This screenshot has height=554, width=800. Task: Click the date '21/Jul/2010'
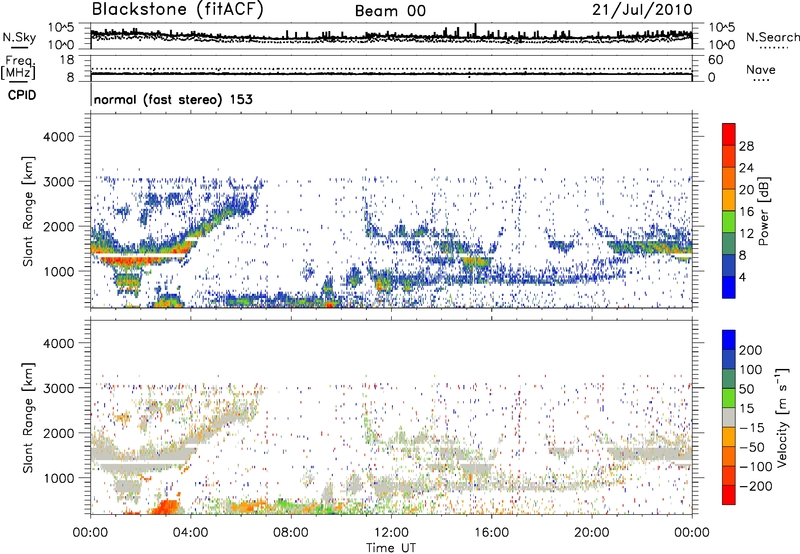point(642,9)
